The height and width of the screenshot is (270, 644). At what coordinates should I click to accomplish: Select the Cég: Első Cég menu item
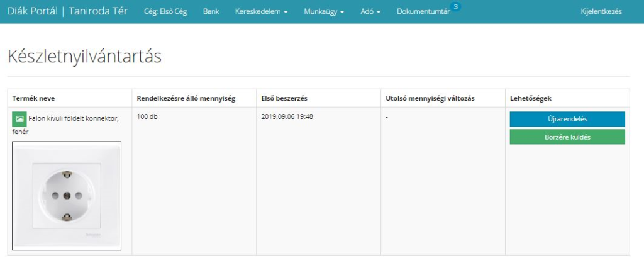coord(165,12)
